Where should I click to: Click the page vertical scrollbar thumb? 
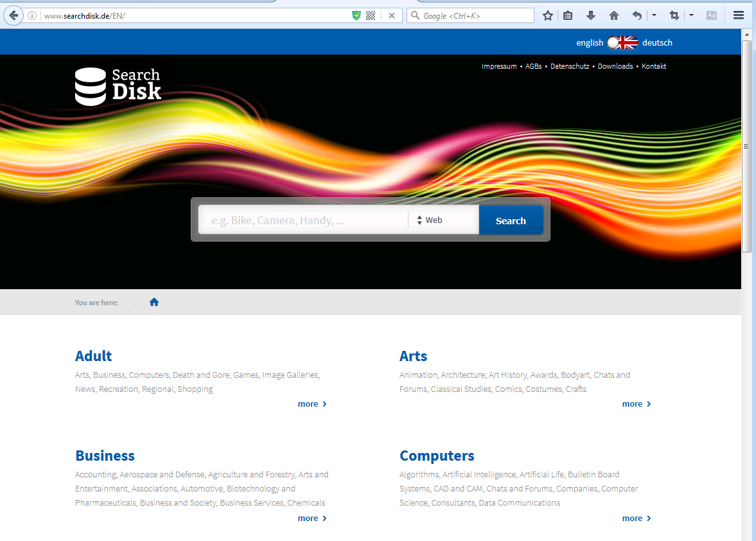tap(746, 146)
